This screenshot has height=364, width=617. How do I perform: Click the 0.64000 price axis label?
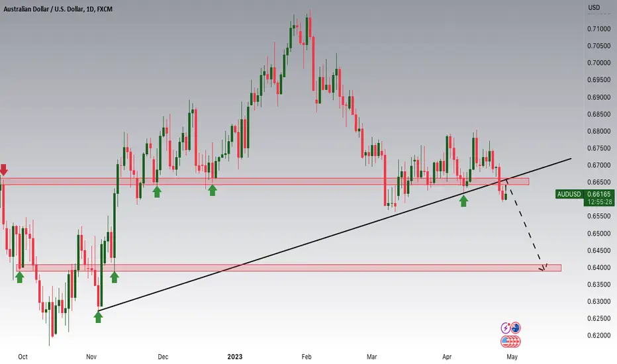599,267
